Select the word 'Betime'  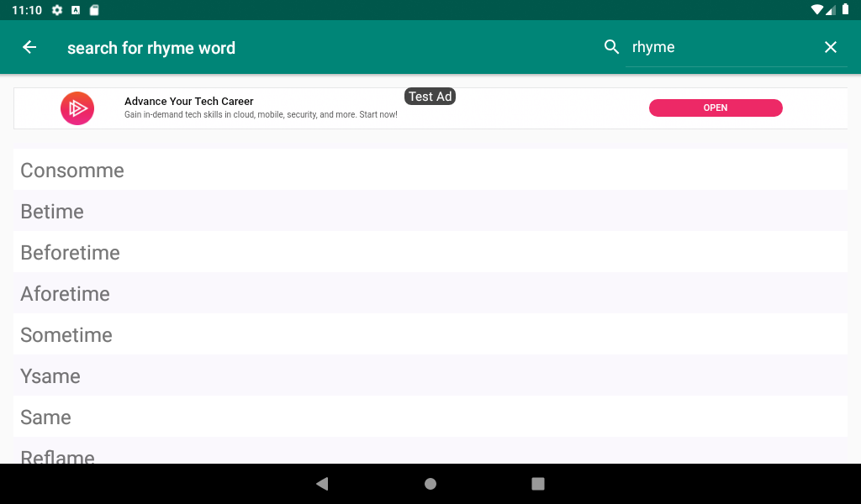tap(430, 211)
